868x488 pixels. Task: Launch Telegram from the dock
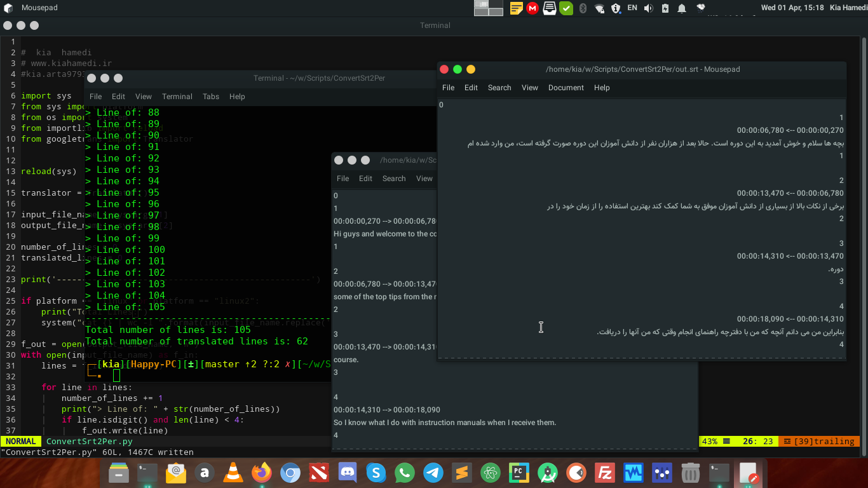433,473
